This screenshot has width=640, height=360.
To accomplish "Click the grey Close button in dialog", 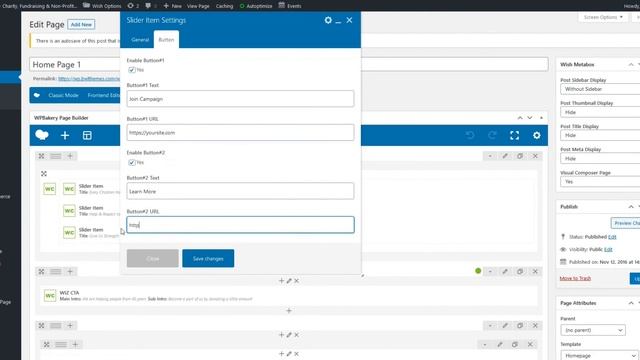I will point(153,258).
